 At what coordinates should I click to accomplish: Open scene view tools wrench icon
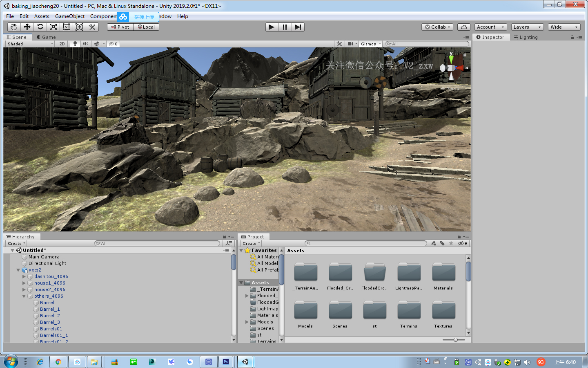(339, 44)
